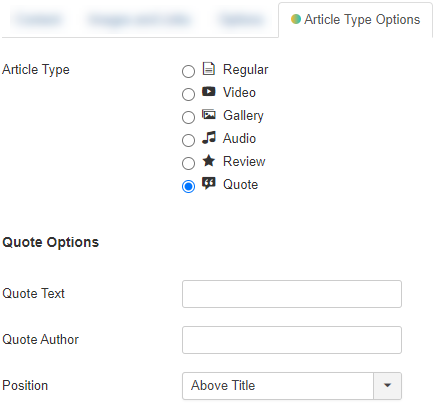Click the Gallery images icon
Image resolution: width=433 pixels, height=404 pixels.
[209, 115]
